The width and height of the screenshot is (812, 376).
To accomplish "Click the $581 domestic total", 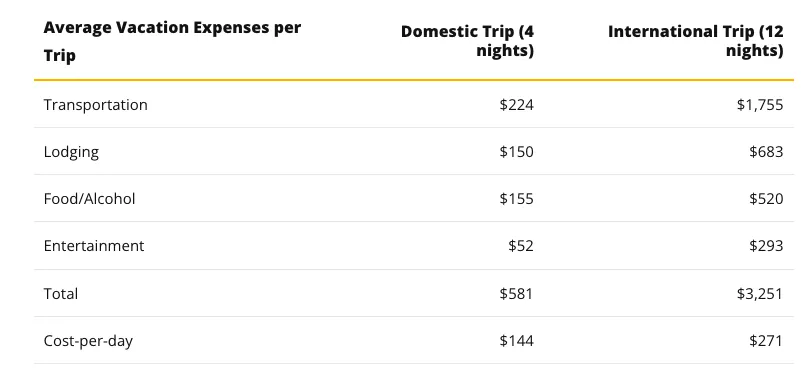I will [516, 294].
